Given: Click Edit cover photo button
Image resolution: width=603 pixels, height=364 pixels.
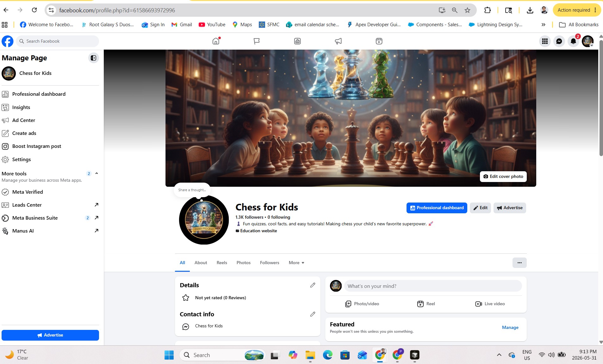Looking at the screenshot, I should [503, 176].
